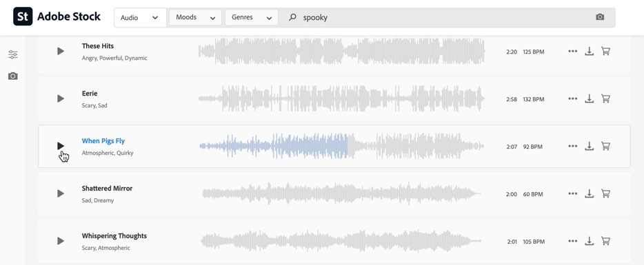Open more options for These Hits
This screenshot has height=265, width=644.
pyautogui.click(x=572, y=51)
